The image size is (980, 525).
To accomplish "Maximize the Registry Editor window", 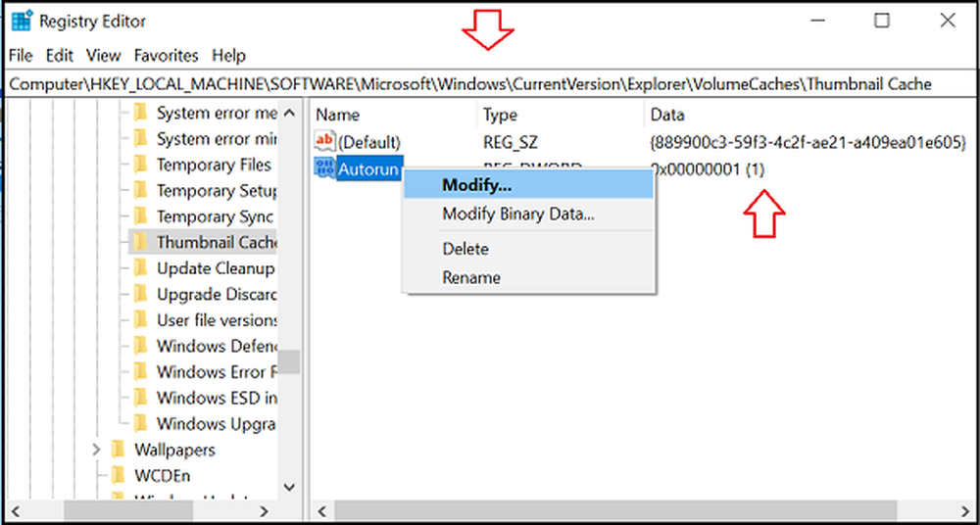I will [x=881, y=21].
